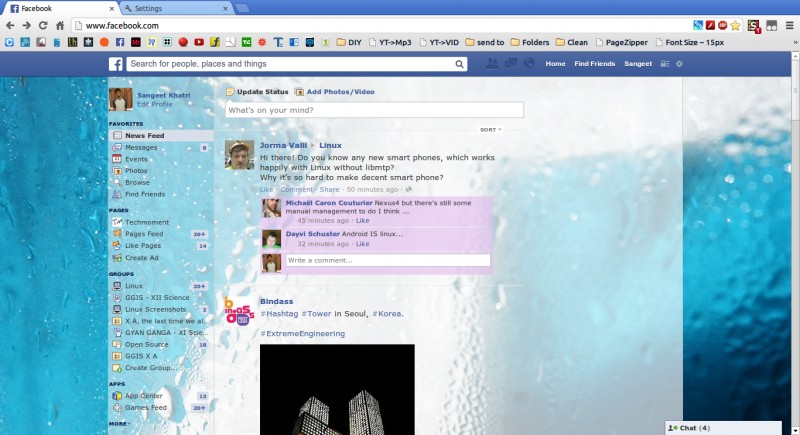
Task: Click the browser back arrow
Action: (x=10, y=25)
